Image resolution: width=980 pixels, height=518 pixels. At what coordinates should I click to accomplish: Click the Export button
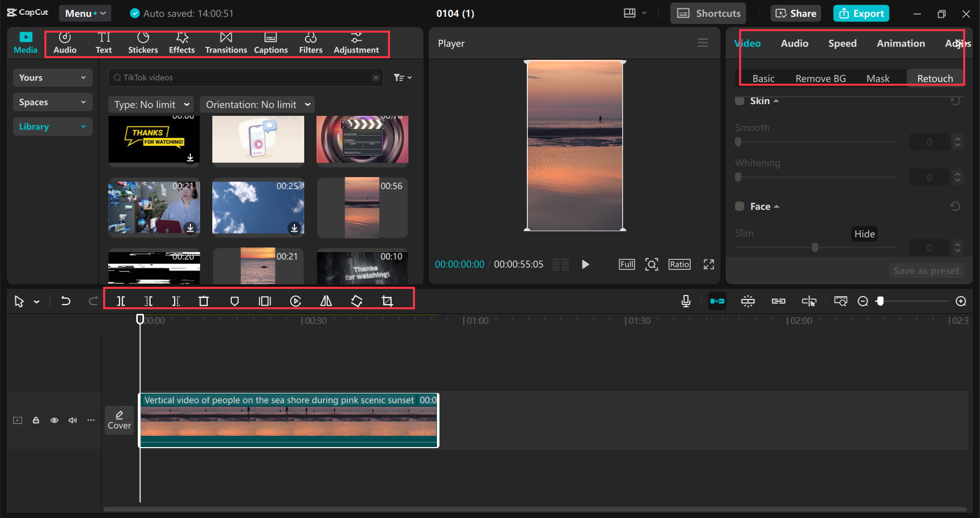click(x=861, y=13)
